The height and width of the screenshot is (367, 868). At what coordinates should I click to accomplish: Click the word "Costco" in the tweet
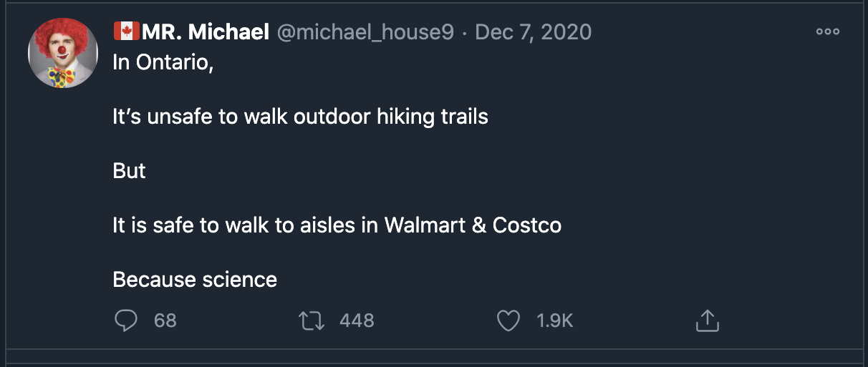[526, 225]
